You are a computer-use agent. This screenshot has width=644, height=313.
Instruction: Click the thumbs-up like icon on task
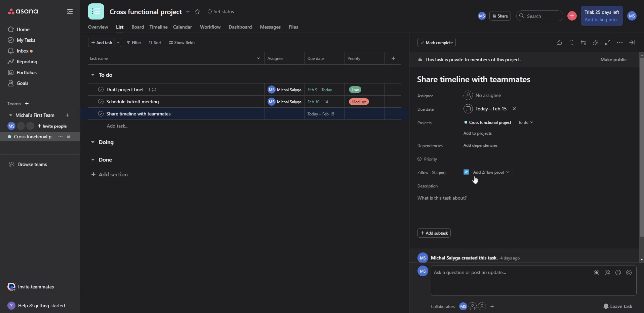click(559, 42)
